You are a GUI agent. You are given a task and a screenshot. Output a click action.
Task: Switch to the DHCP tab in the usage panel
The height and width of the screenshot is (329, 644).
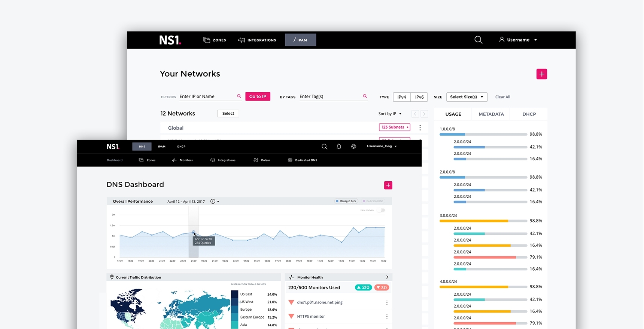pyautogui.click(x=529, y=114)
